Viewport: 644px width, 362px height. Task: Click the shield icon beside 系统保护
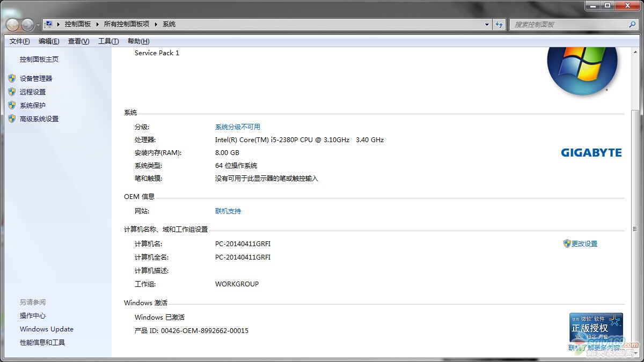click(12, 105)
